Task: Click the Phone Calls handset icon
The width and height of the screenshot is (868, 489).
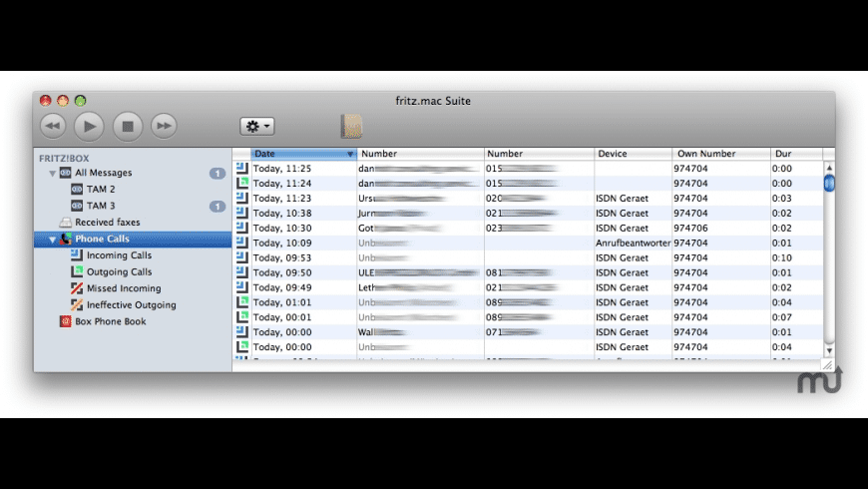Action: click(65, 239)
